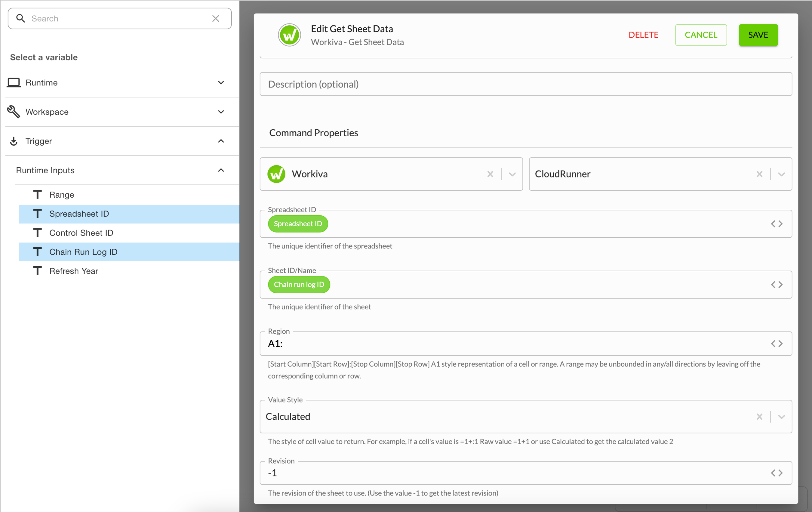Viewport: 812px width, 512px height.
Task: Click the search magnifier icon
Action: [x=20, y=18]
